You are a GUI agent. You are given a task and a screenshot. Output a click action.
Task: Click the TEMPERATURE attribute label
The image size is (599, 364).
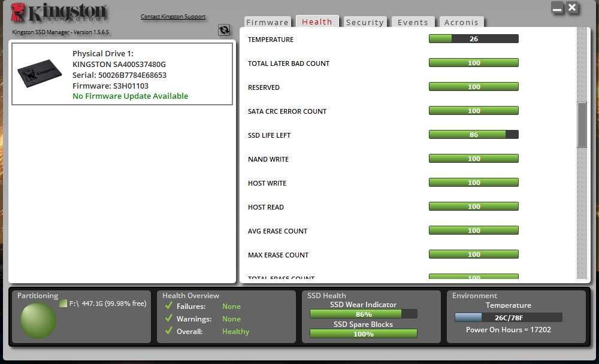[x=271, y=40]
